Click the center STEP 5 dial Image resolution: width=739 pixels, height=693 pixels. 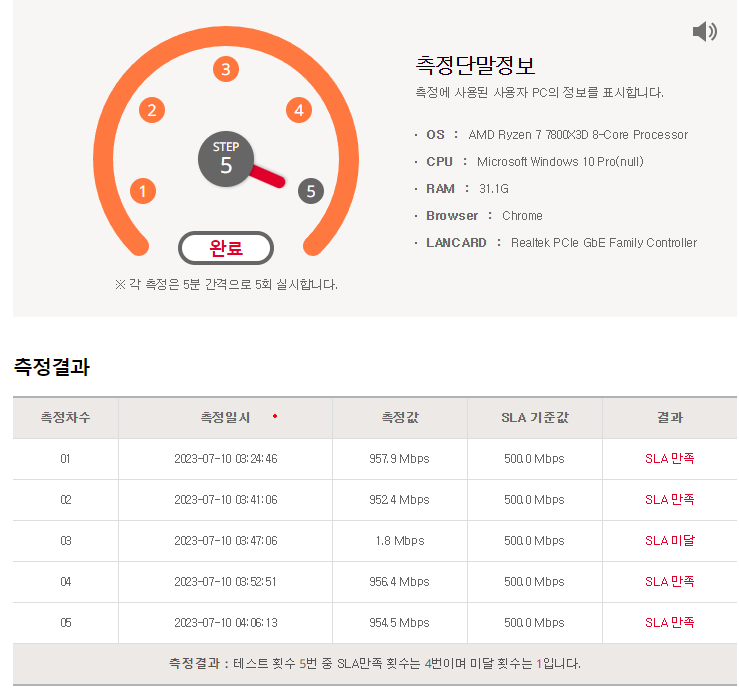(226, 159)
